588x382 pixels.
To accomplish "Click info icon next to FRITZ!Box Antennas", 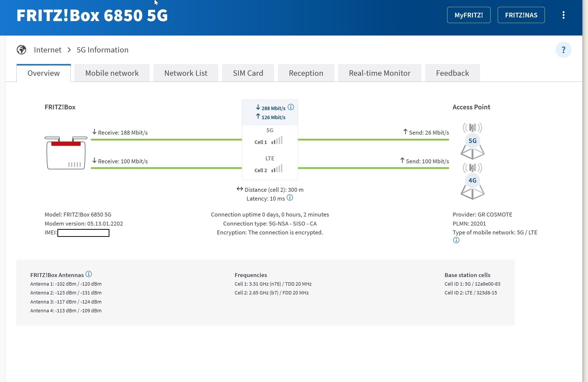I will [89, 274].
